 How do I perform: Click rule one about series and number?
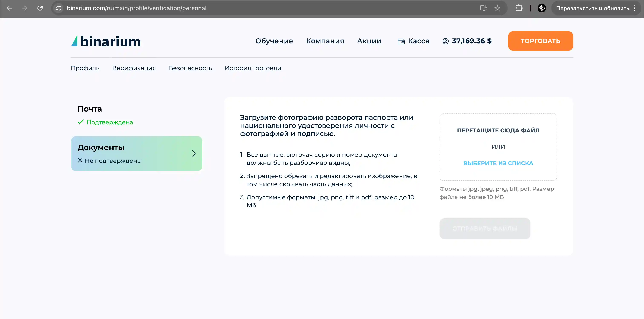click(322, 159)
